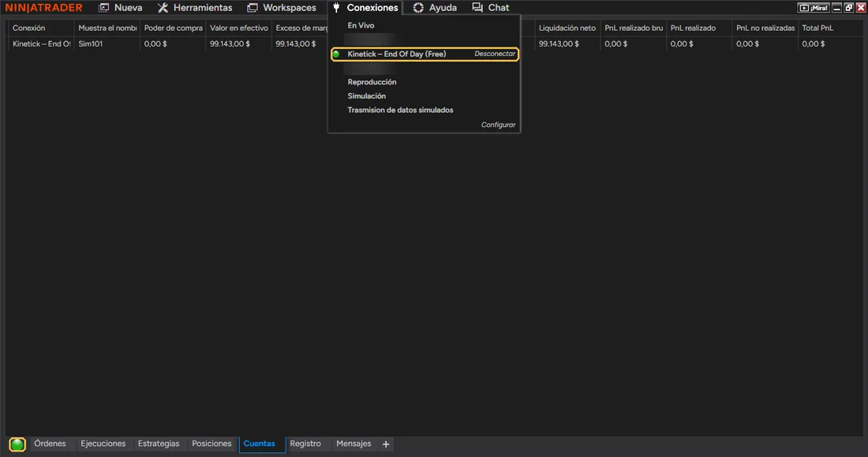
Task: Click the ¡Mira! video button
Action: pyautogui.click(x=814, y=8)
